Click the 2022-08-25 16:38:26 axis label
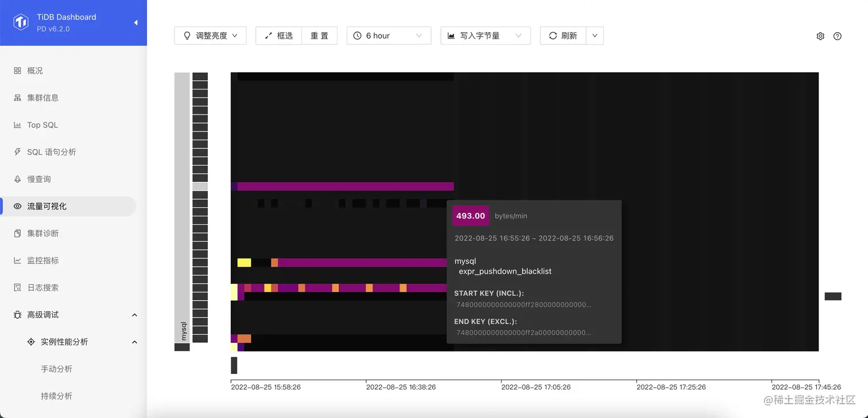Viewport: 868px width, 418px height. click(x=401, y=387)
